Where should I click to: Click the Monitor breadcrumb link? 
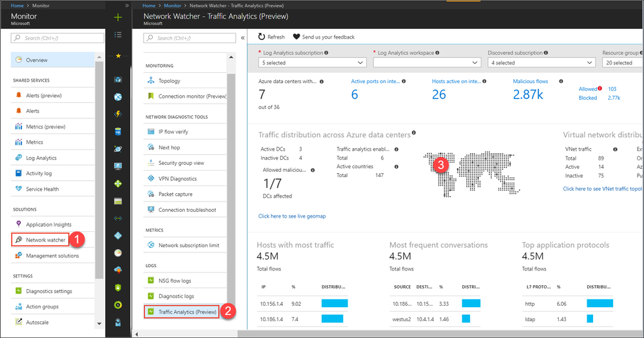pyautogui.click(x=173, y=5)
